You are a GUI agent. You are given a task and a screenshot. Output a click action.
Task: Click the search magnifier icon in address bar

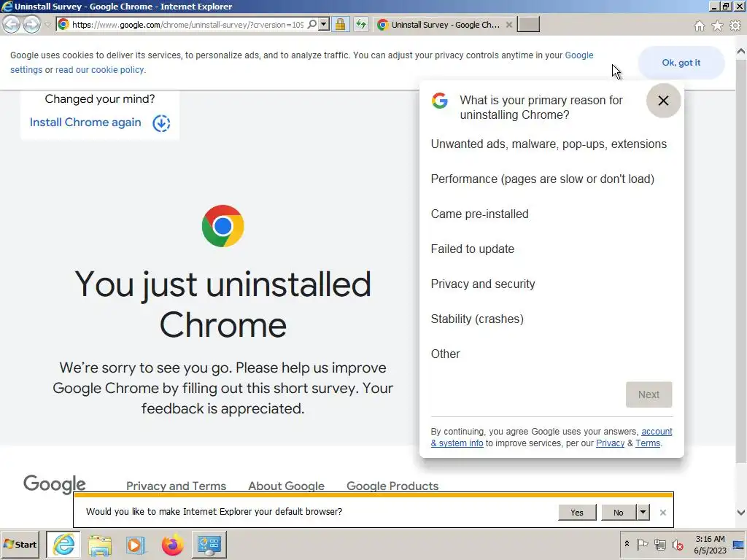[311, 24]
